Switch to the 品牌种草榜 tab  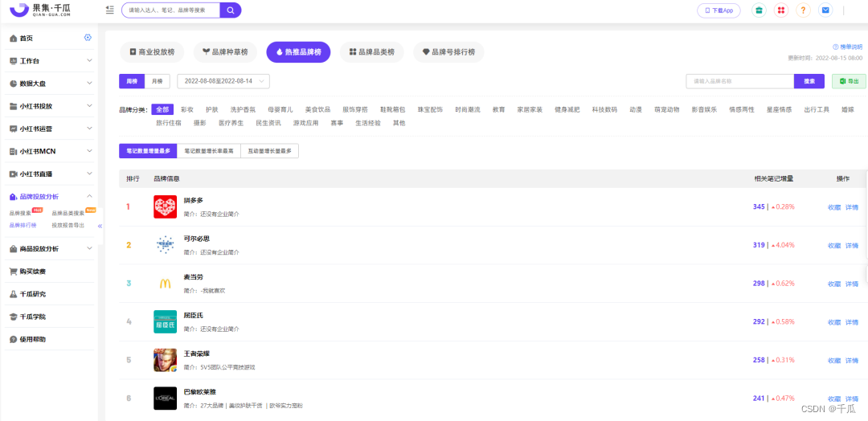coord(225,52)
